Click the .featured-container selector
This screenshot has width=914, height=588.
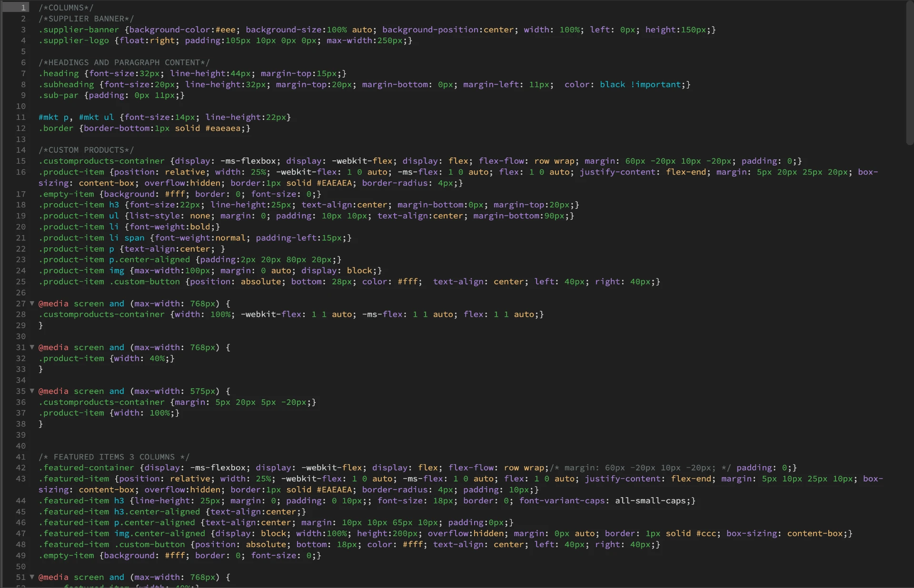click(86, 468)
